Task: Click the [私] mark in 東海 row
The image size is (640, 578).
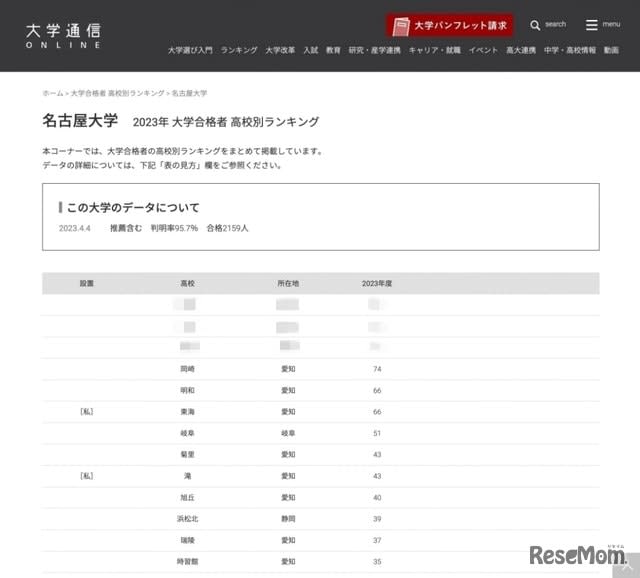Action: pyautogui.click(x=87, y=412)
